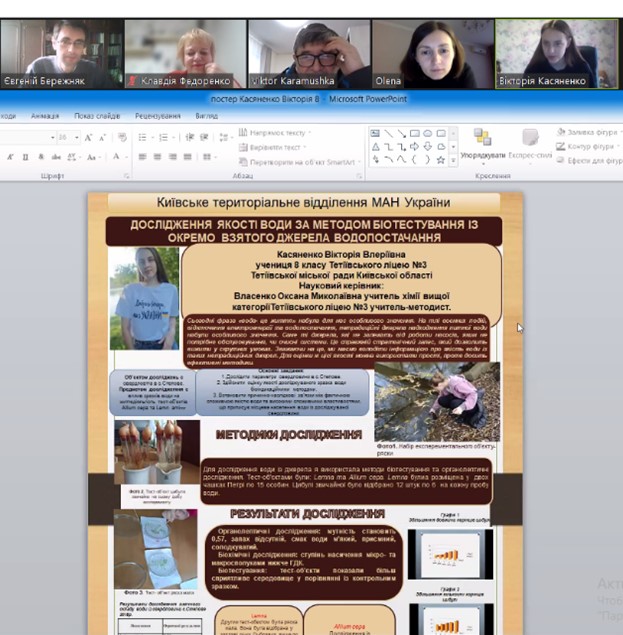Click the numbered list icon
623x635 pixels.
[164, 138]
